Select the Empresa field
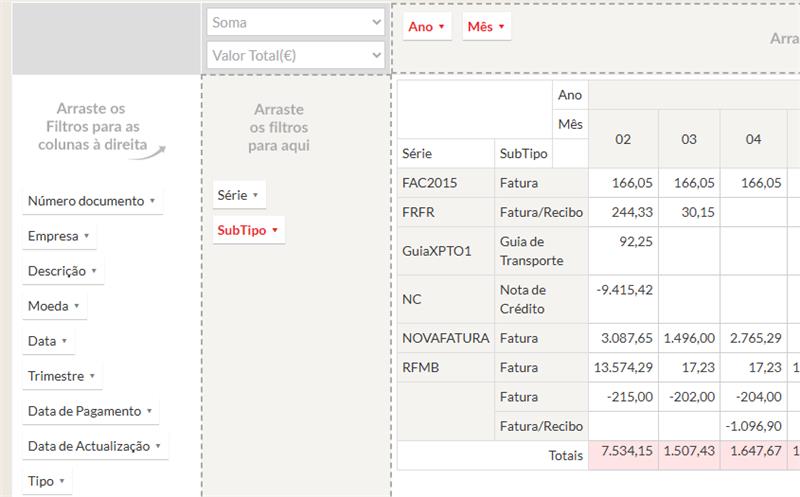This screenshot has width=800, height=497. (x=59, y=236)
